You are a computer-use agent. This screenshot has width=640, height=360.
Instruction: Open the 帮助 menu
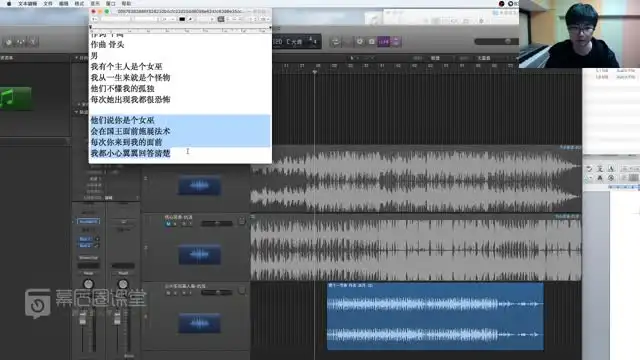tap(126, 3)
